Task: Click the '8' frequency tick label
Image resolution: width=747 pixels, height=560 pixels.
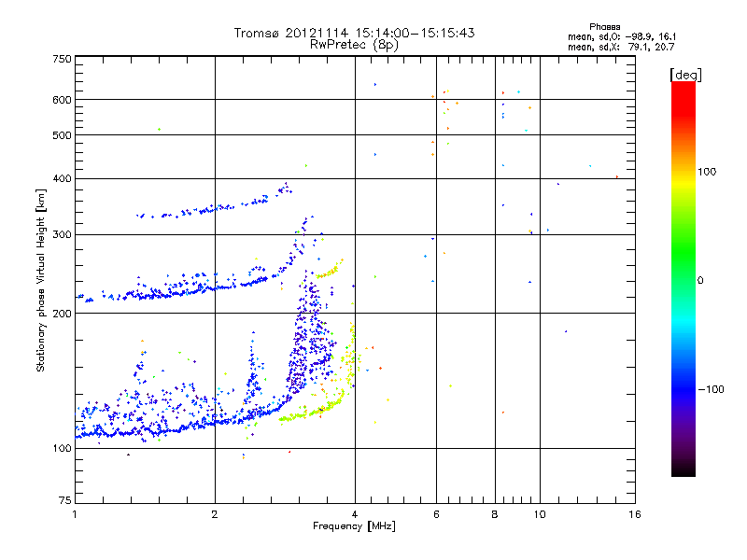Action: (495, 514)
